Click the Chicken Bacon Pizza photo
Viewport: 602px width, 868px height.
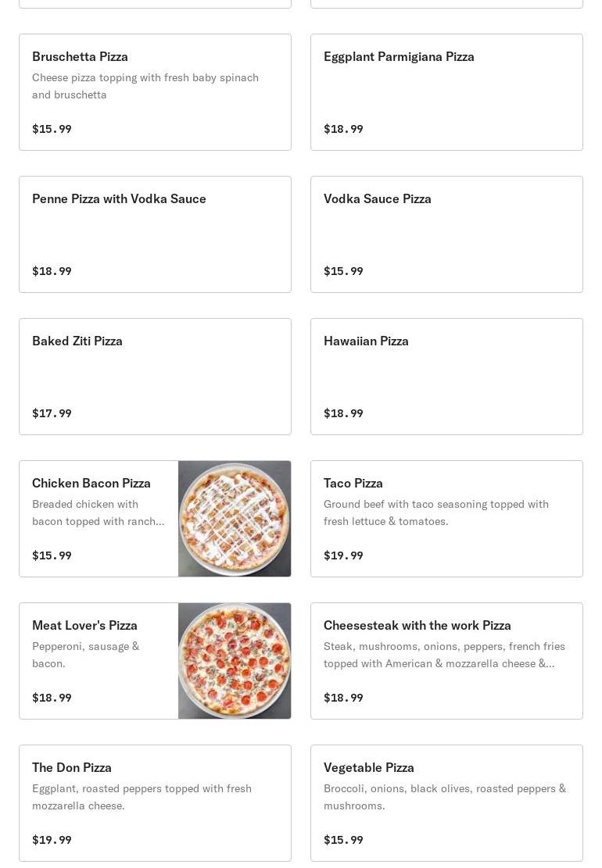click(235, 519)
